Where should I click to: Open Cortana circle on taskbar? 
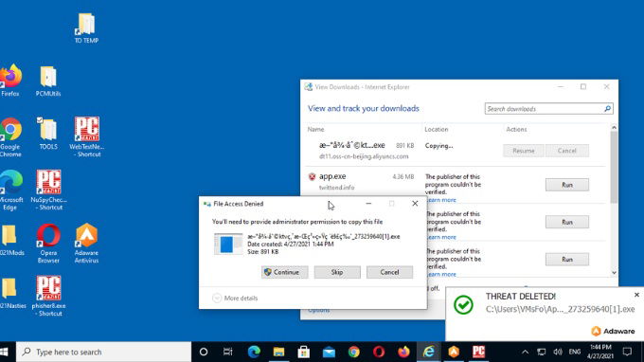[x=204, y=352]
